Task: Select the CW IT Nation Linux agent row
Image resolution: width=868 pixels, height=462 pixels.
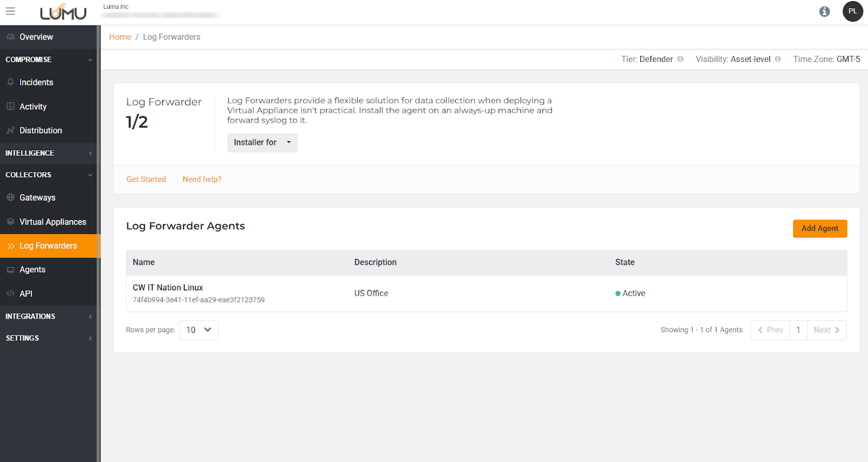Action: pos(168,288)
